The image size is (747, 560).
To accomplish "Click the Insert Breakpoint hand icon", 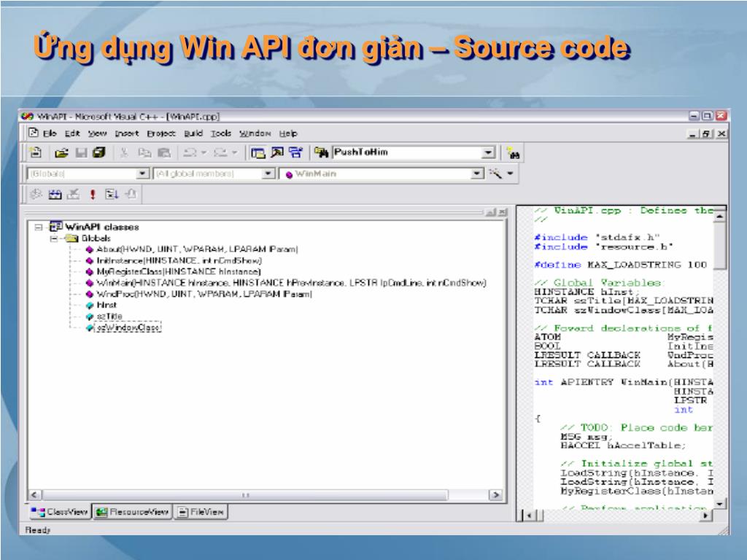I will click(x=131, y=194).
